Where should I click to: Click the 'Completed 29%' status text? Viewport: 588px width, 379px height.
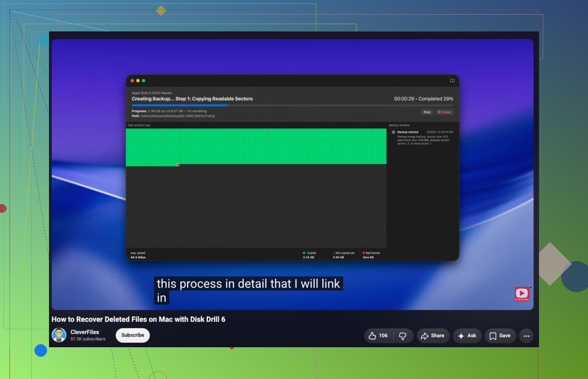(x=436, y=99)
